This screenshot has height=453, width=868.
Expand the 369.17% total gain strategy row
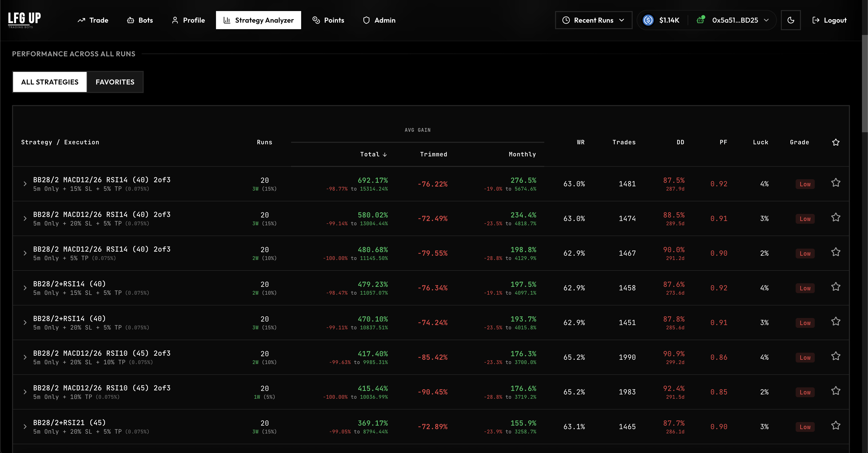[25, 427]
